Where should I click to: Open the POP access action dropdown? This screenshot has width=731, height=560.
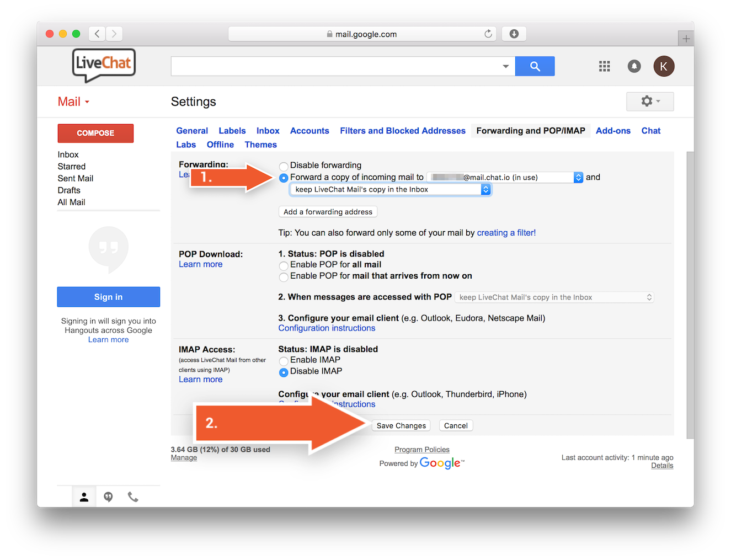click(554, 297)
